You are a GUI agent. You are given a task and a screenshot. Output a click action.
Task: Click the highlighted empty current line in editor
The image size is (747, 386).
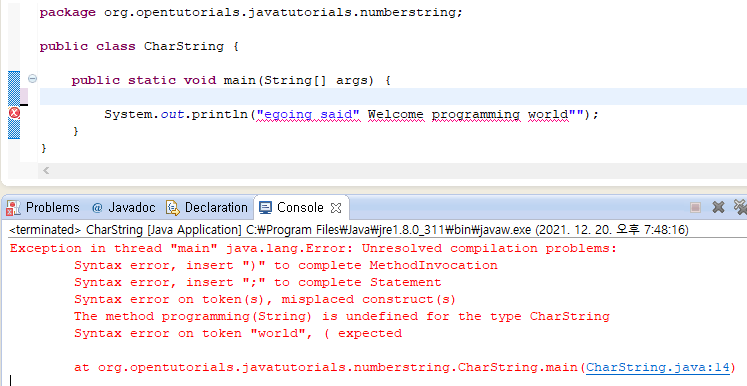click(393, 97)
